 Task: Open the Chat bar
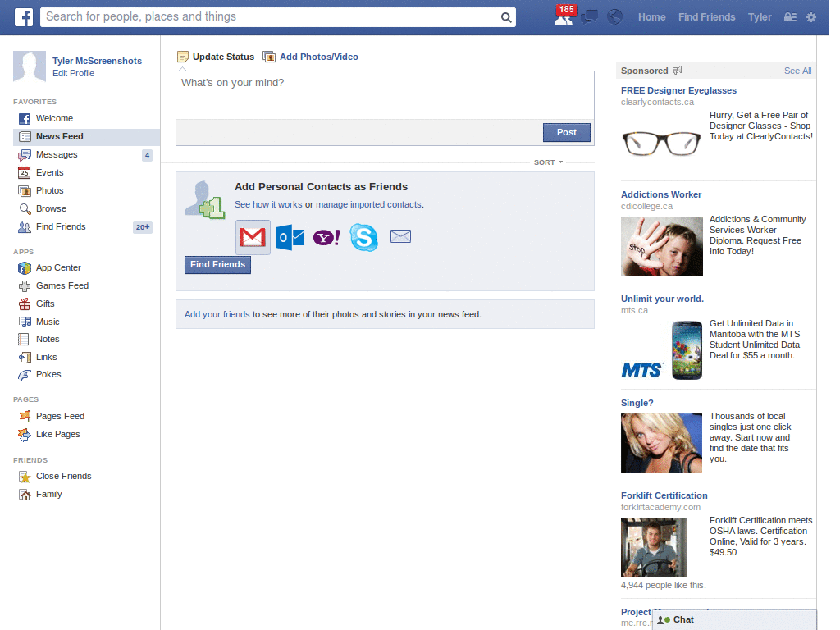click(x=734, y=620)
